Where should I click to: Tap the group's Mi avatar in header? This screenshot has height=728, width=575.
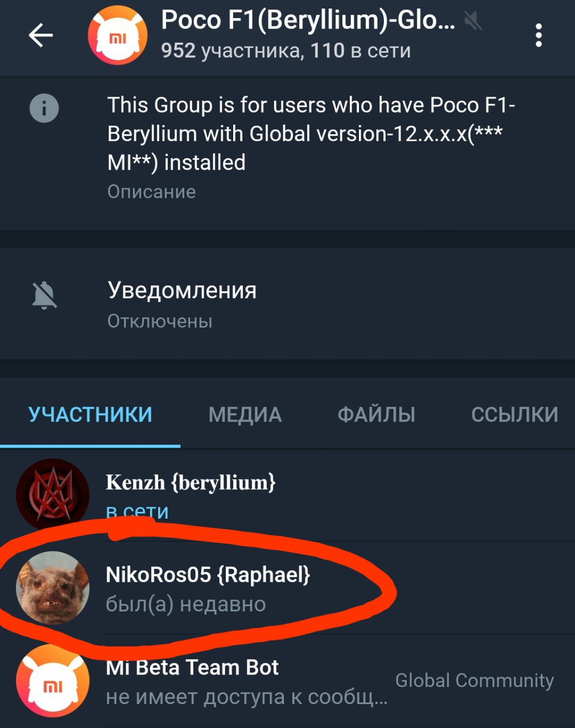click(x=117, y=36)
